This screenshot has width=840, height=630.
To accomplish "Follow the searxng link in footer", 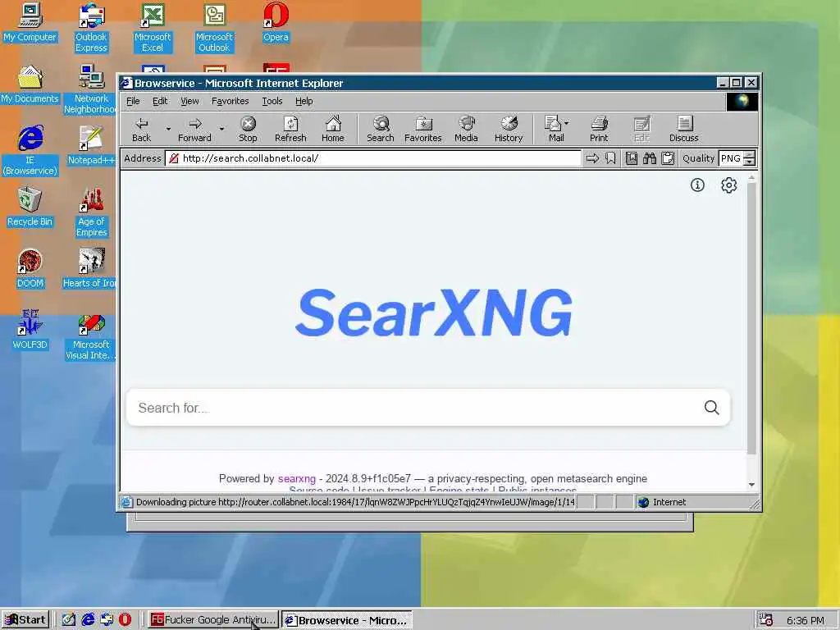I will 297,478.
